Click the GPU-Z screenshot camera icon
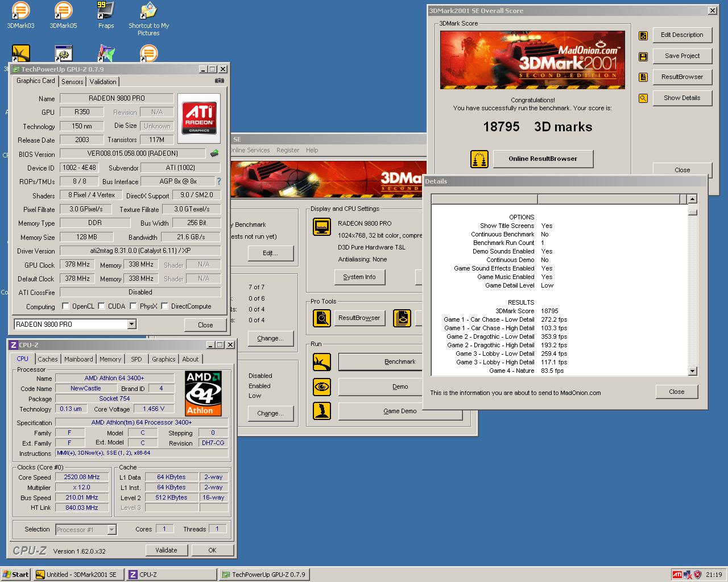 [219, 81]
